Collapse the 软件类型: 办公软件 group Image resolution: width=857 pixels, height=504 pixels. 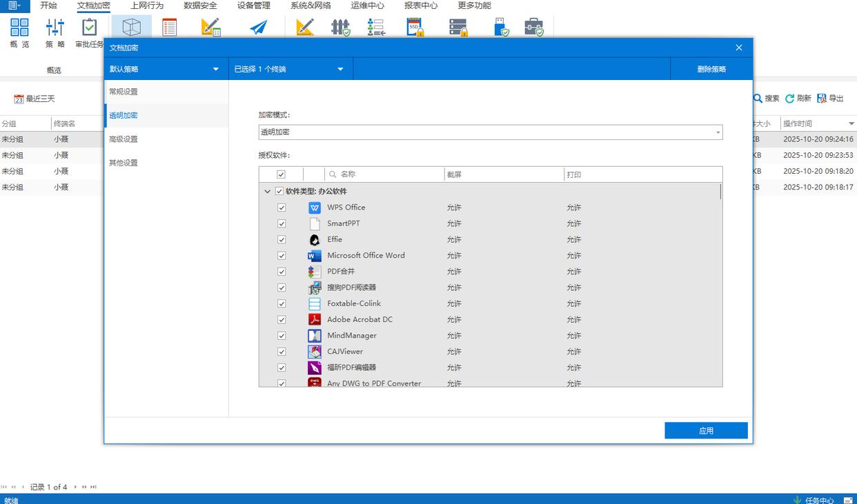point(268,192)
